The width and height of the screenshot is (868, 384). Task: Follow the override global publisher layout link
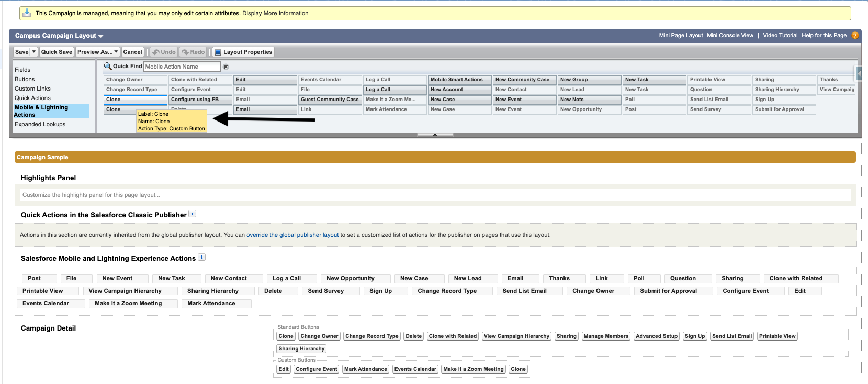pyautogui.click(x=292, y=235)
